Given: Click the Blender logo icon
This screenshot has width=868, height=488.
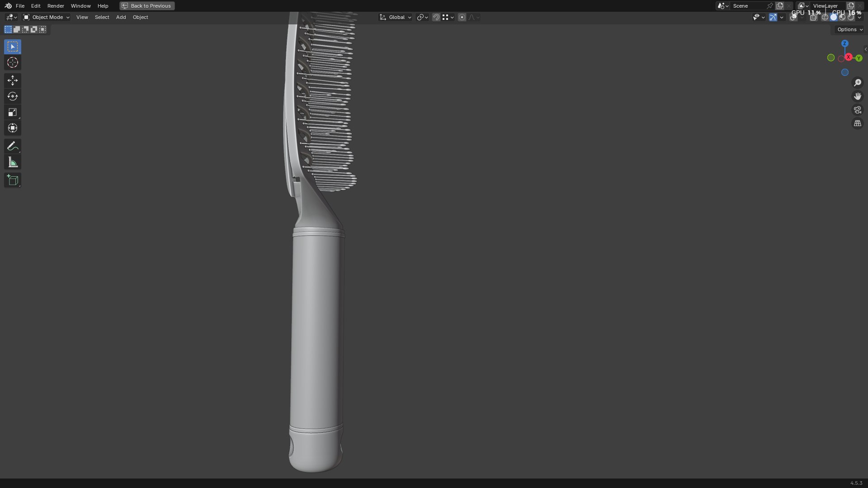Looking at the screenshot, I should [8, 6].
